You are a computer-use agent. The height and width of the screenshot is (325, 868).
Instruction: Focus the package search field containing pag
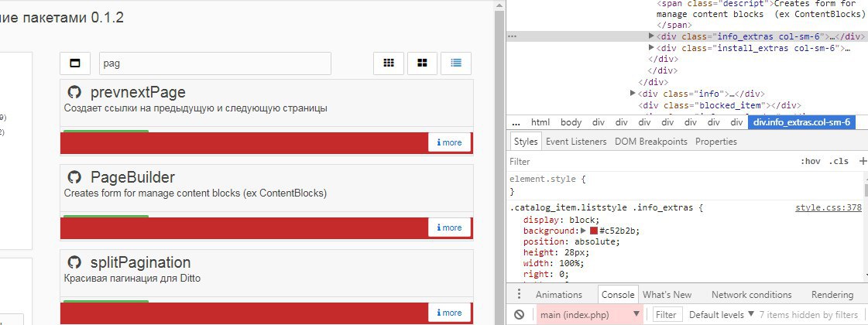(214, 63)
